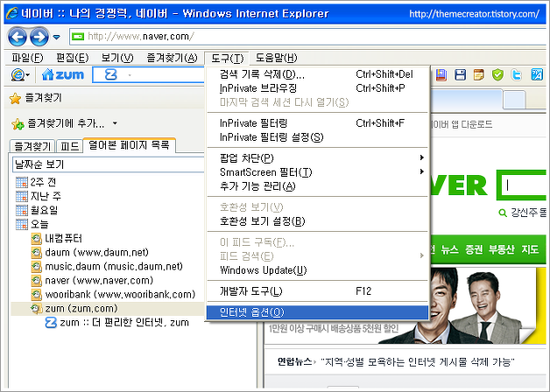Screen dimensions: 550x392
Task: Expand the 2주 전 history group
Action: coord(36,182)
